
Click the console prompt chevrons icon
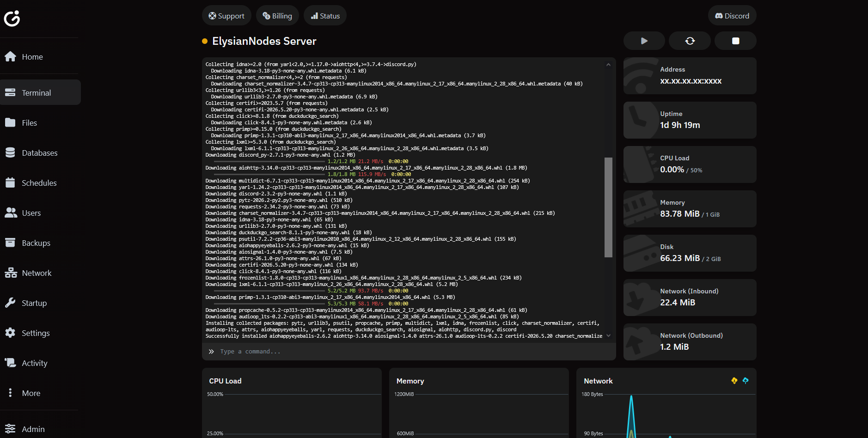click(211, 352)
